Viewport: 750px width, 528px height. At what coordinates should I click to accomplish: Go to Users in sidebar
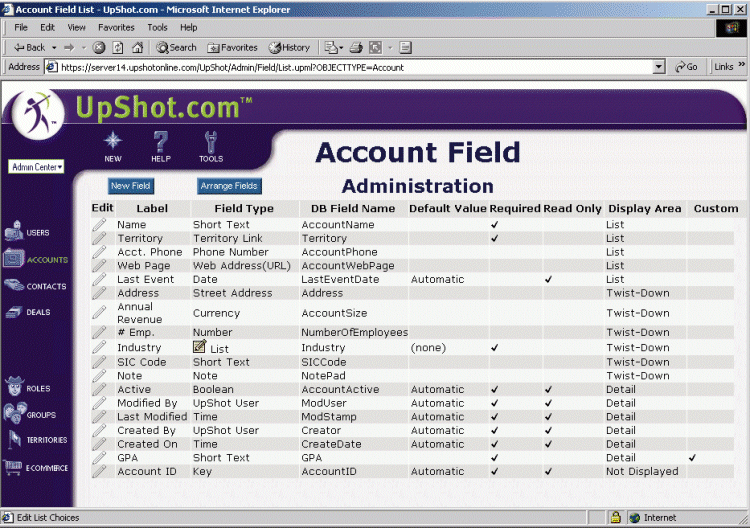click(27, 231)
